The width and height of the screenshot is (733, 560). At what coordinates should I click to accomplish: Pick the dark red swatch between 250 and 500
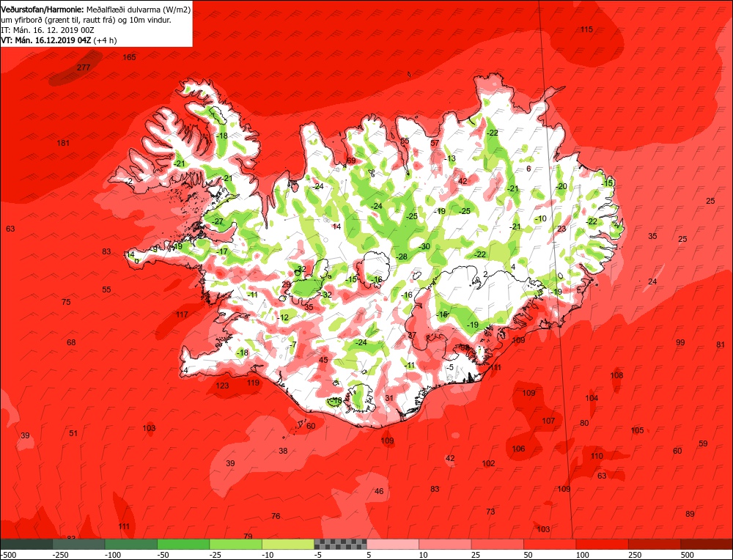(655, 544)
